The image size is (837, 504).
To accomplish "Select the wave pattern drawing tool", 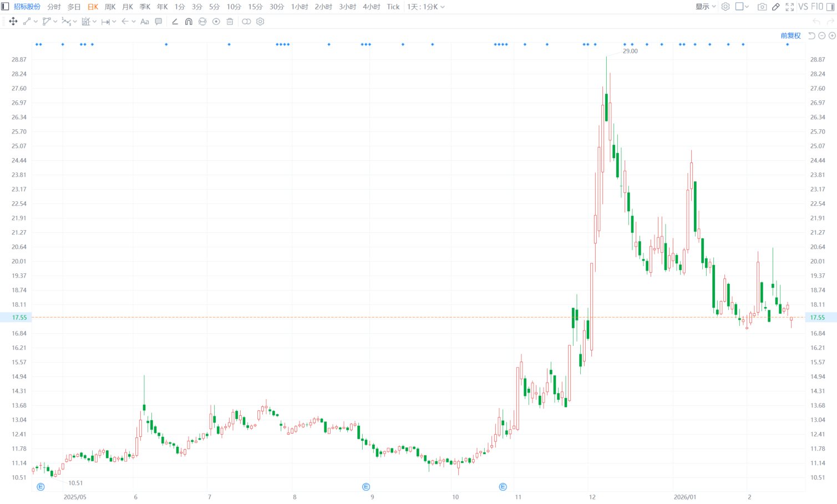I will pyautogui.click(x=66, y=22).
